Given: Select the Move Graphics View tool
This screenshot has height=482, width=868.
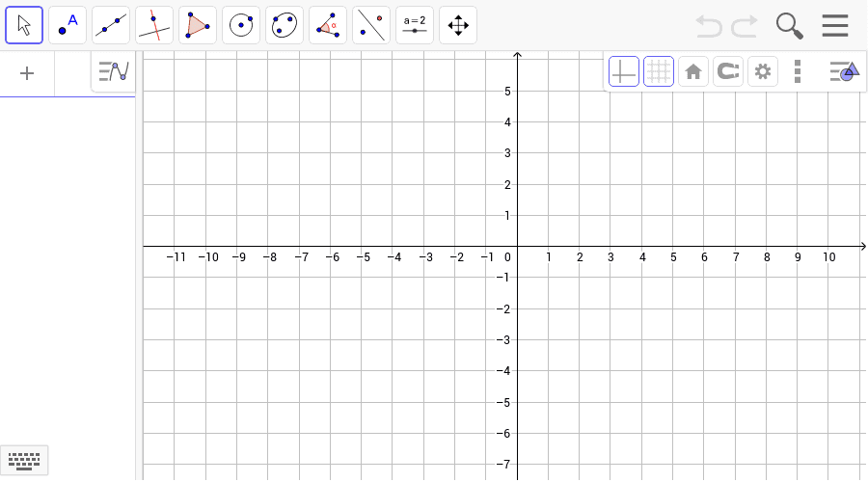Looking at the screenshot, I should (458, 25).
